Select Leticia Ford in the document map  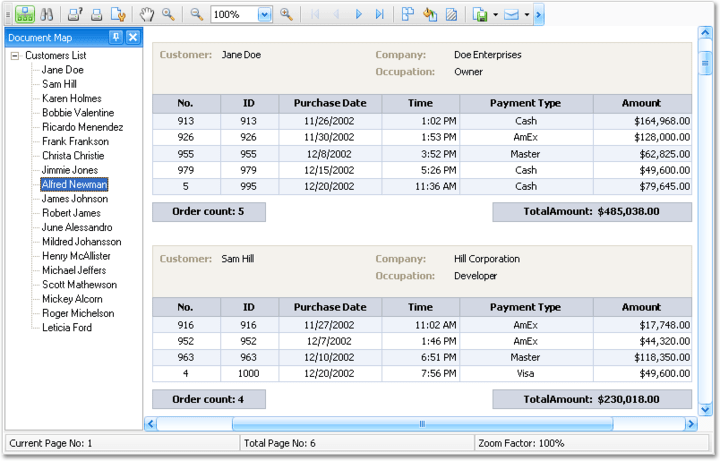coord(66,328)
